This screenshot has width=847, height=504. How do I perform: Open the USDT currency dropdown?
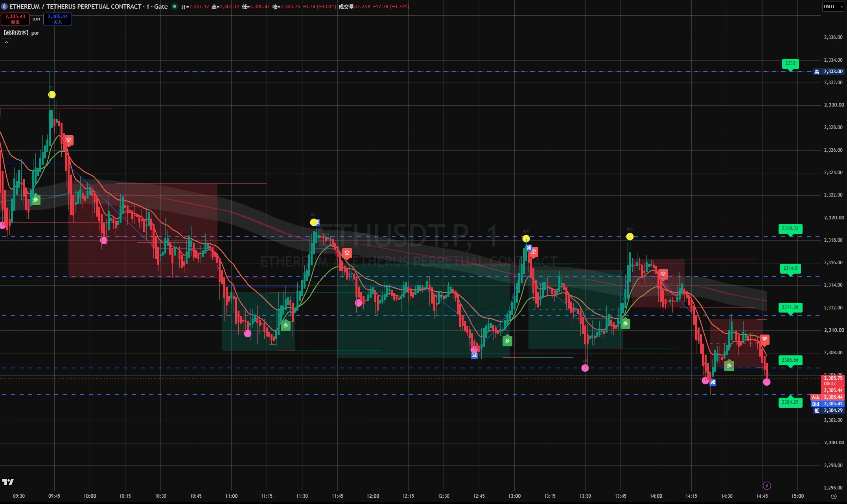pyautogui.click(x=833, y=7)
